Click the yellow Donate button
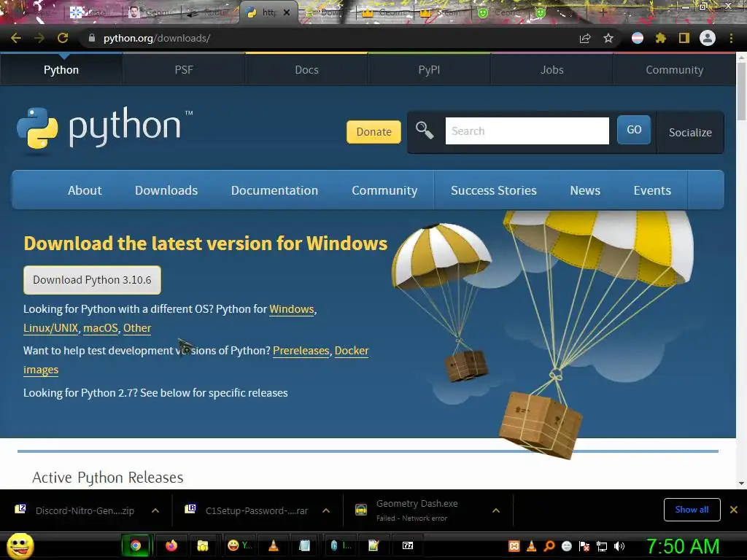Screen dimensions: 747x560 pyautogui.click(x=373, y=132)
